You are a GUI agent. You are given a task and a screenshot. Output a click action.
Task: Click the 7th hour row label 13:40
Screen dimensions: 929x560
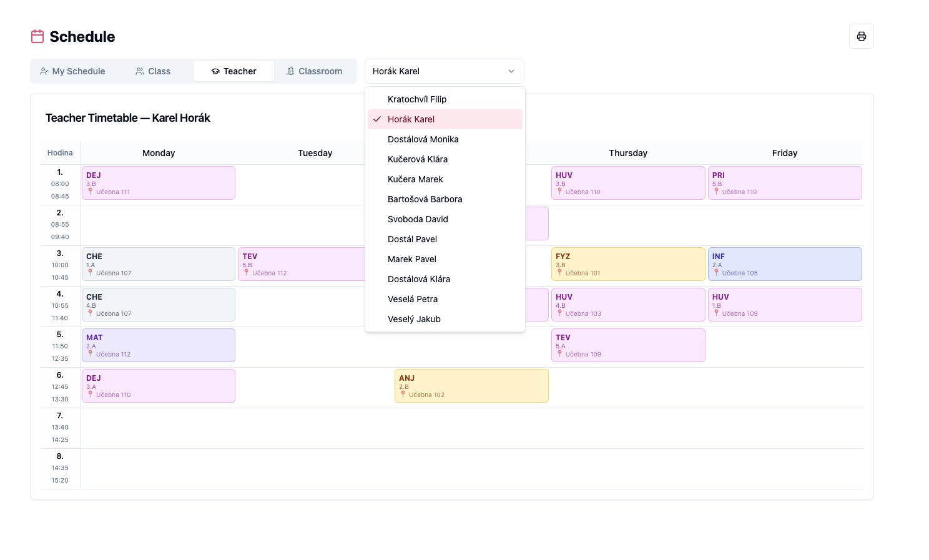tap(60, 428)
